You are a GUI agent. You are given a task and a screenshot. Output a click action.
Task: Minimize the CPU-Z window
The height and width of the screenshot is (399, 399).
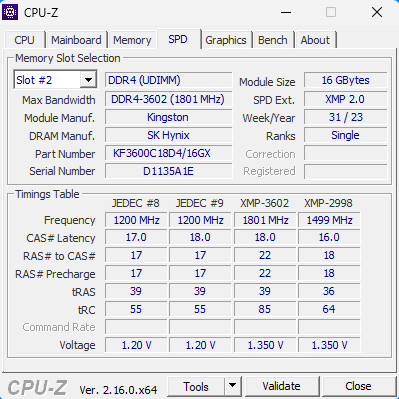[286, 12]
